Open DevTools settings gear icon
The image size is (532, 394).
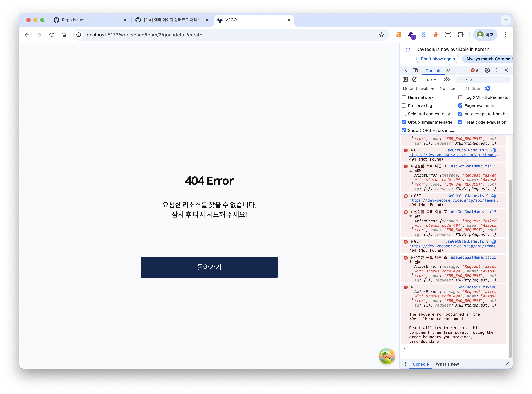coord(487,70)
